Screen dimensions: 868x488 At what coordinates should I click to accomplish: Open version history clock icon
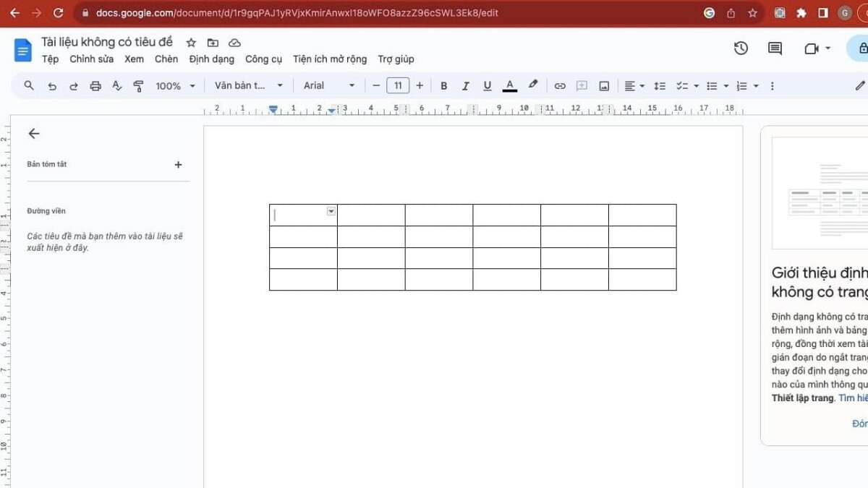(741, 48)
